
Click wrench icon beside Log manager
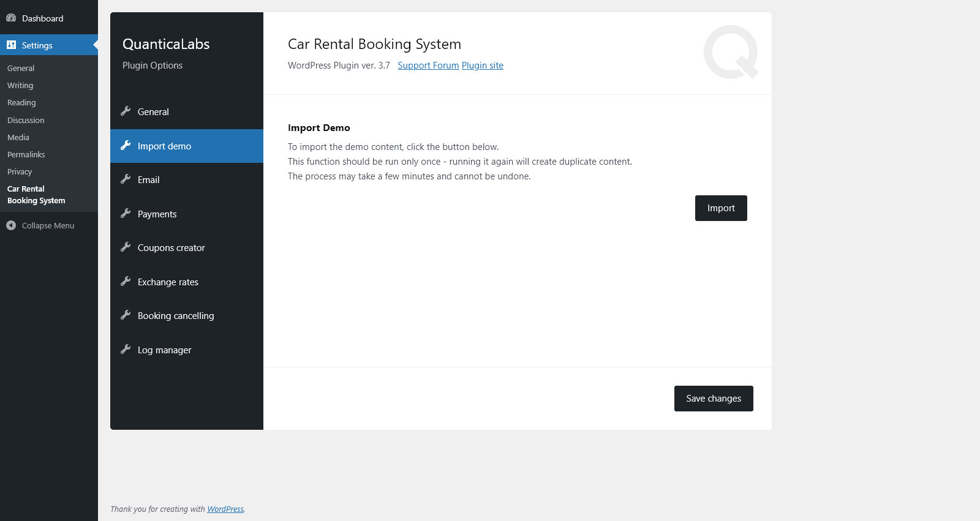click(126, 350)
